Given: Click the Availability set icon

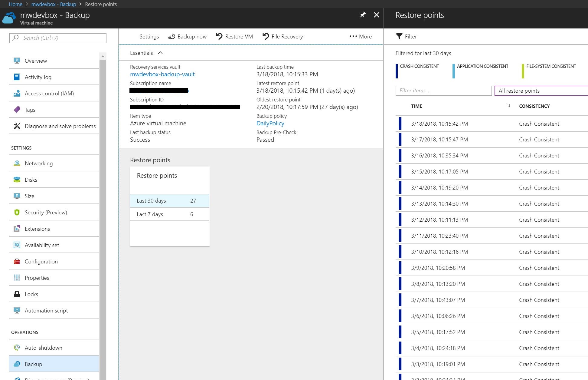Looking at the screenshot, I should point(17,245).
